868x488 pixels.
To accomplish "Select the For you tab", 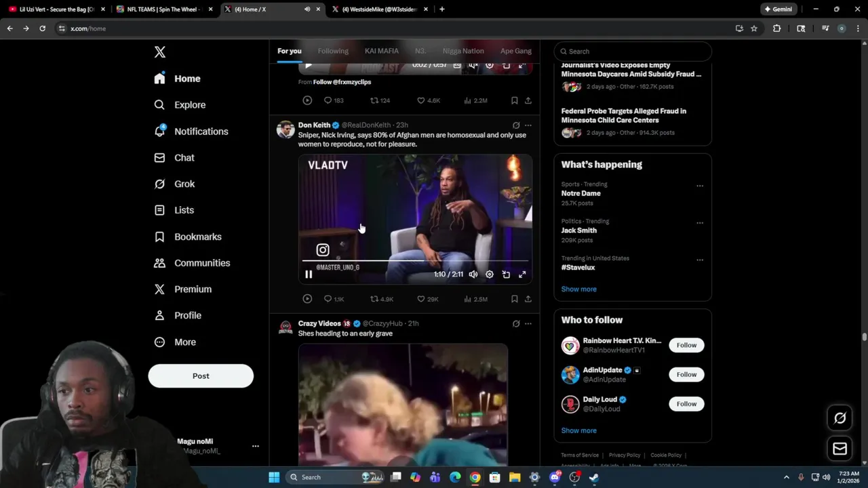I will (290, 51).
